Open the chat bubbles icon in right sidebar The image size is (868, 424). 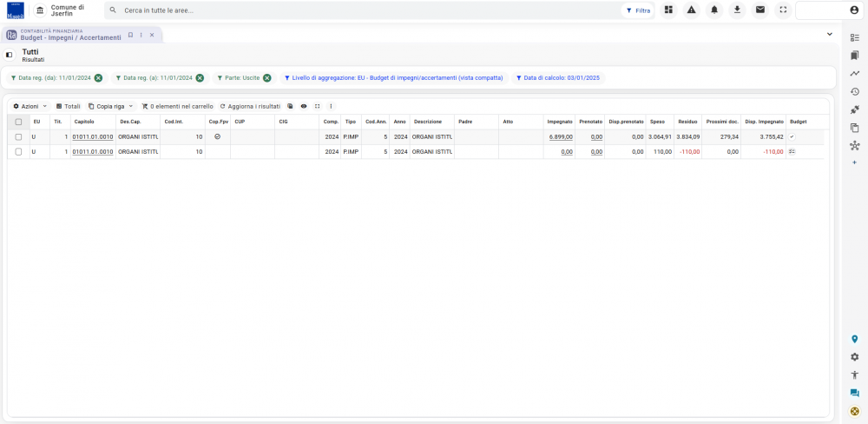click(854, 393)
